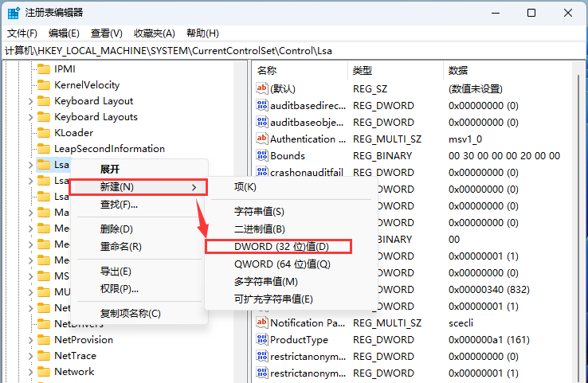Select 多字符串值(M) in the submenu
This screenshot has width=588, height=383.
[291, 281]
